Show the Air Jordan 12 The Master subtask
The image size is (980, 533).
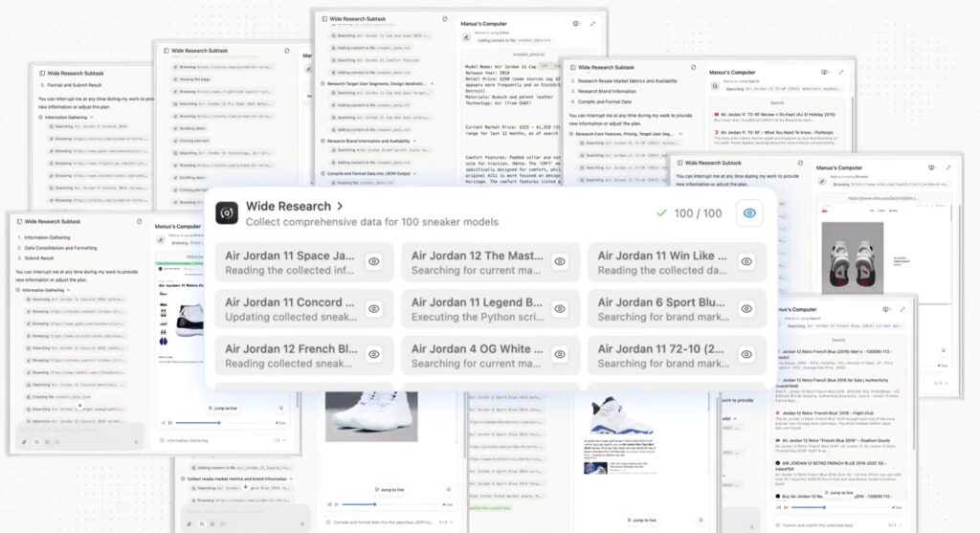[560, 262]
